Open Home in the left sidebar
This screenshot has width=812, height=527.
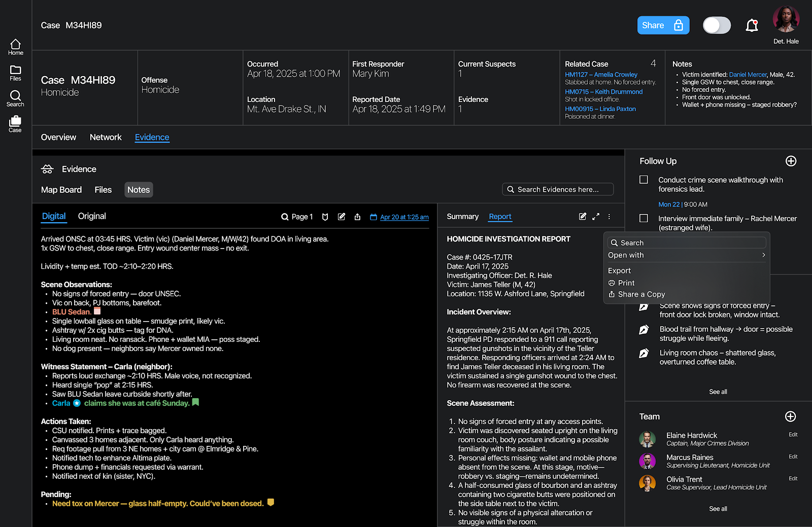[x=15, y=47]
